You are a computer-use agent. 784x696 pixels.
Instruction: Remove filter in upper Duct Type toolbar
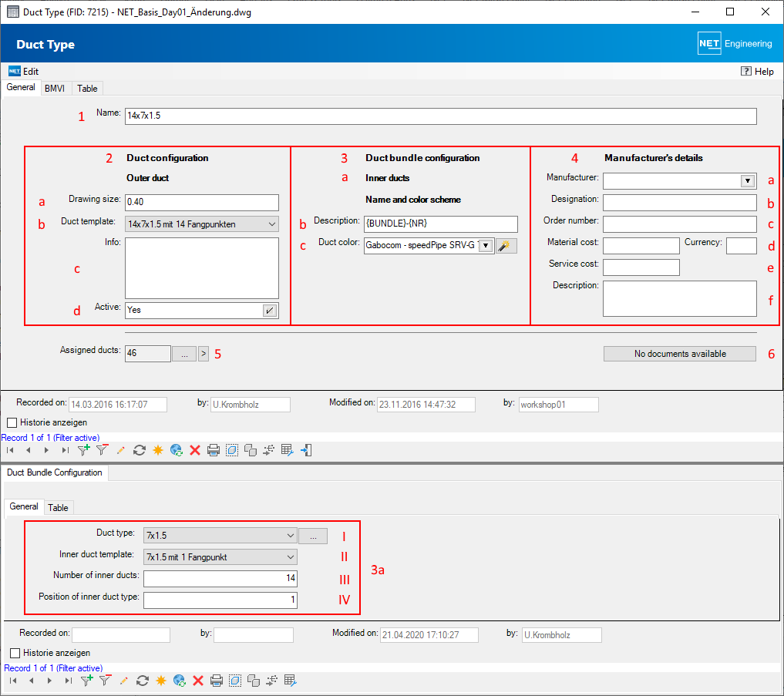coord(102,450)
